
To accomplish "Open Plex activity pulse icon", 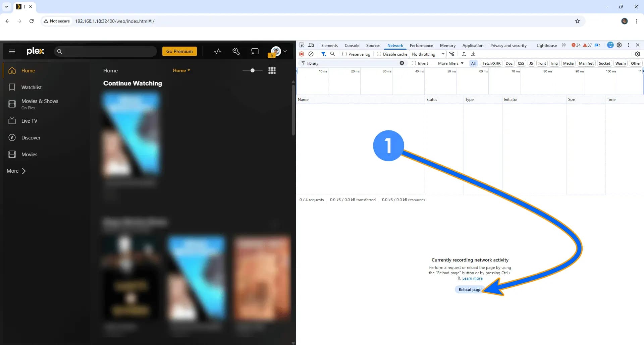I will [x=217, y=51].
